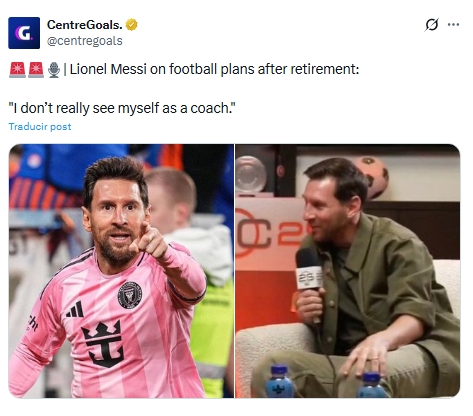The height and width of the screenshot is (416, 473).
Task: Click the second red siren emoji
Action: pos(36,70)
